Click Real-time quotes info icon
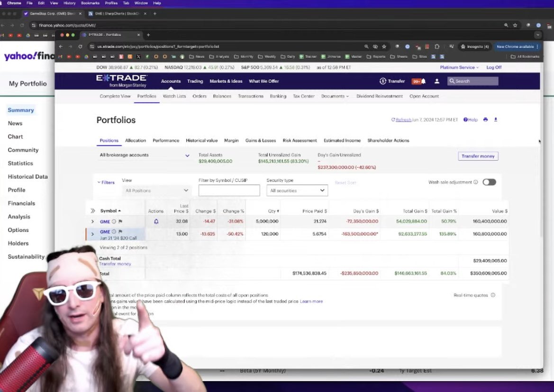 tap(493, 295)
